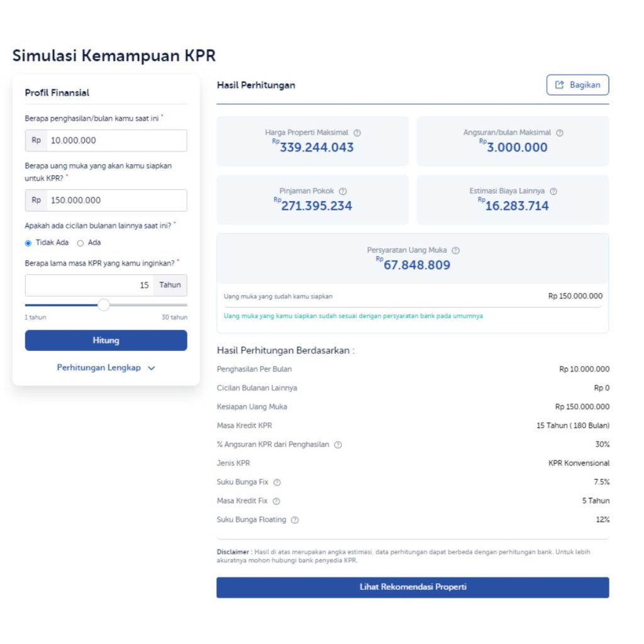Open info icon for Estimasi Biaya Lainnya
Screen dimensions: 644x644
pyautogui.click(x=553, y=191)
